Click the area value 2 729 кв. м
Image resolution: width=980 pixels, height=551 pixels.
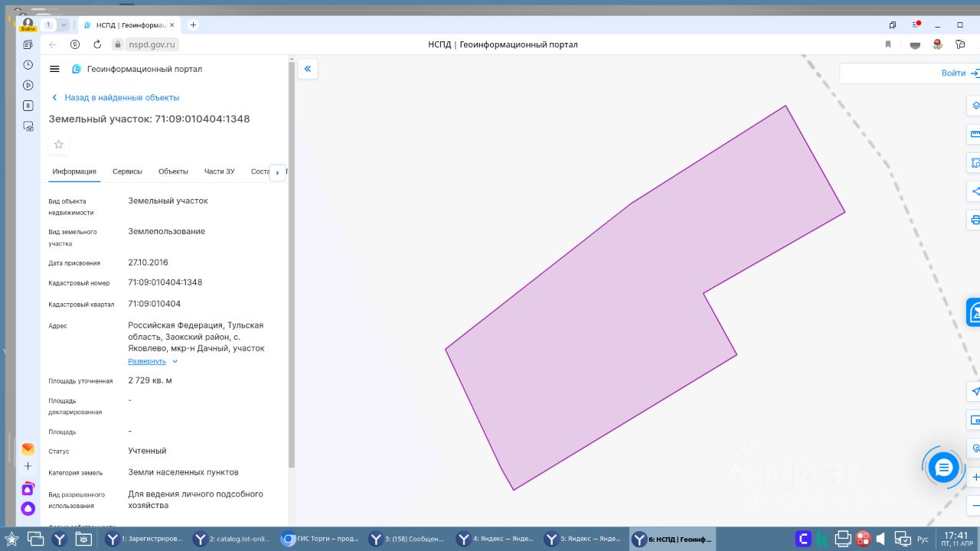pyautogui.click(x=150, y=380)
